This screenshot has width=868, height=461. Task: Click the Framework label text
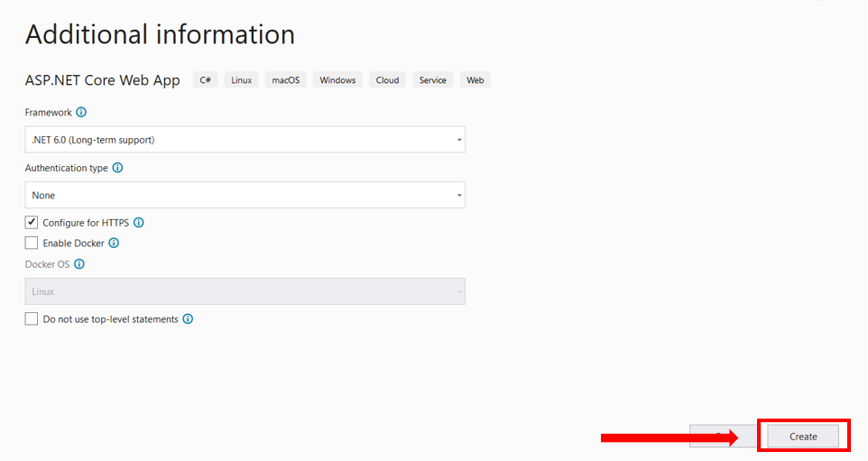(48, 113)
